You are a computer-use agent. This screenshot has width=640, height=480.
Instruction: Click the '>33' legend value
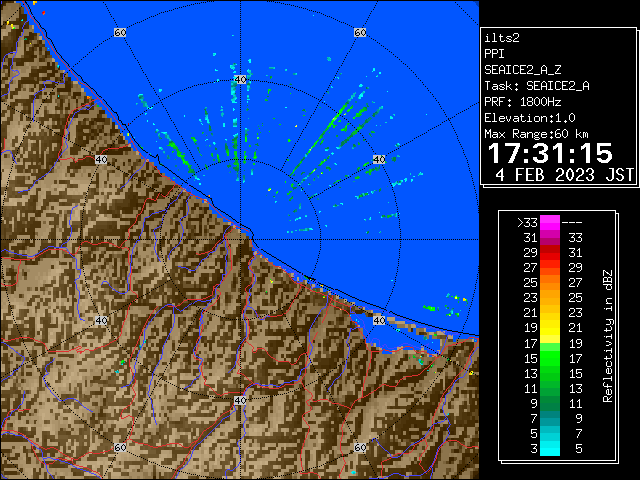click(527, 223)
